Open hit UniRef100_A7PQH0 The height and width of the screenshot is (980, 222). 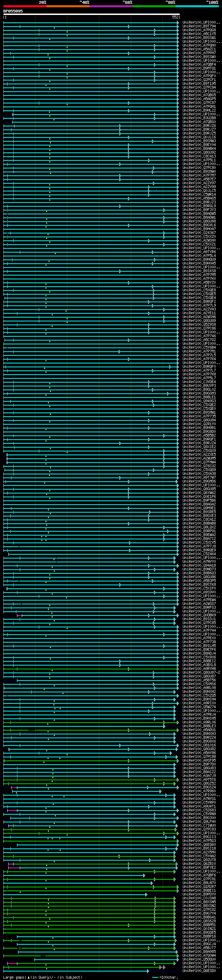(x=199, y=45)
